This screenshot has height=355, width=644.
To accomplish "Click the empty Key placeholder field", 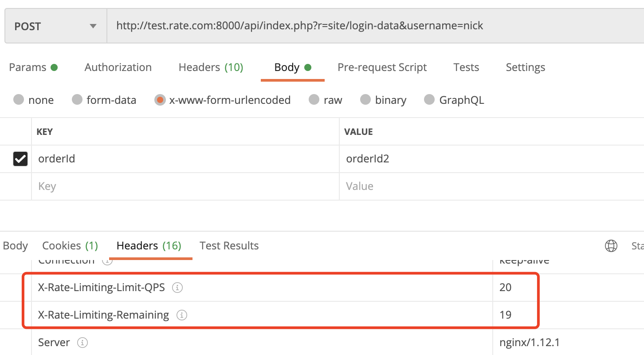I will point(185,186).
